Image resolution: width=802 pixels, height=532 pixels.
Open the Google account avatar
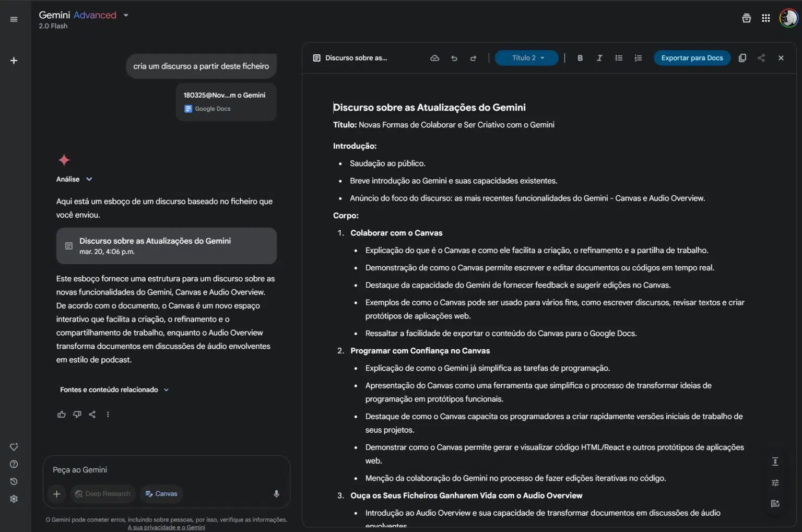788,18
